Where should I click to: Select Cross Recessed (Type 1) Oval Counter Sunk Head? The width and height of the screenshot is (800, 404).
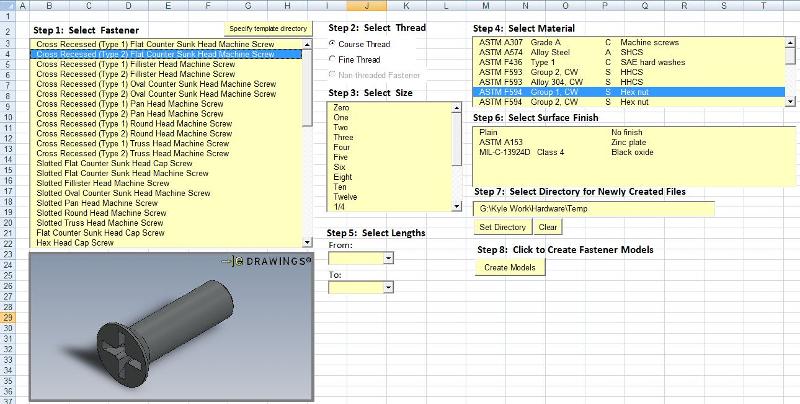(166, 84)
